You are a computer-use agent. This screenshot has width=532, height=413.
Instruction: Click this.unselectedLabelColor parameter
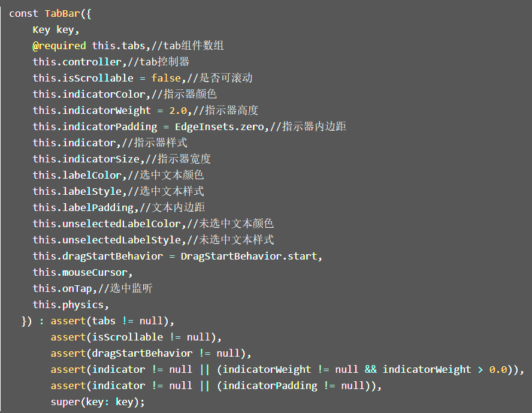pyautogui.click(x=107, y=224)
